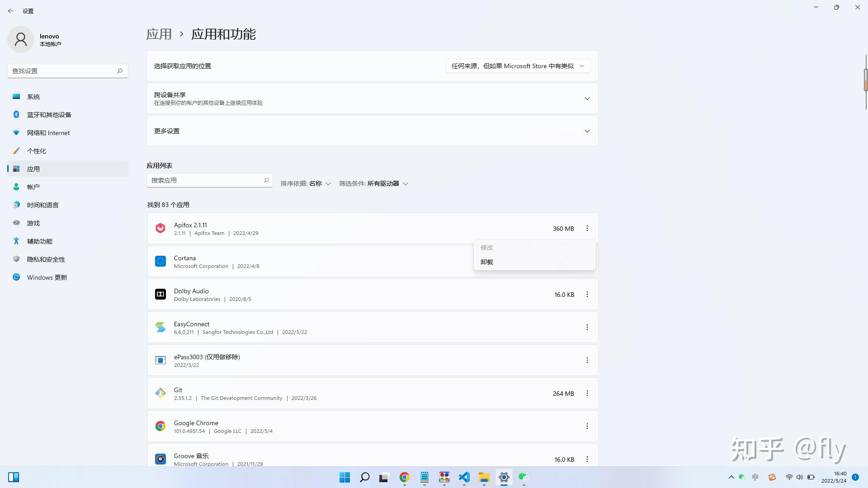Go to 系统 settings section
The width and height of the screenshot is (868, 488).
point(68,97)
